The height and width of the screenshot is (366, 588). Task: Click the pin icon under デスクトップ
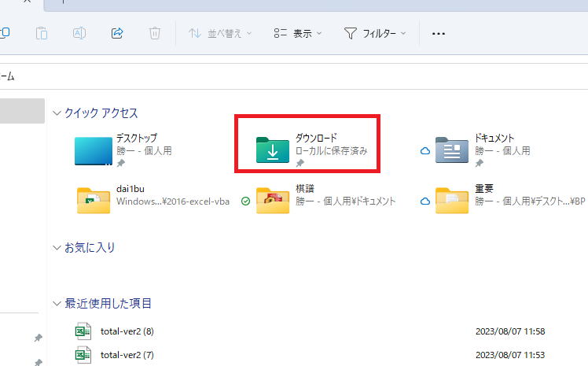pos(121,163)
